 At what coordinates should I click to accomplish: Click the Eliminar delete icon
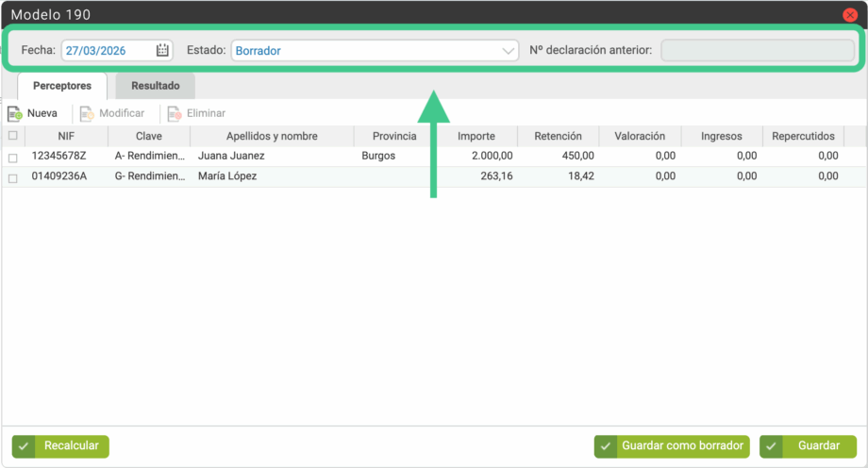pos(174,113)
